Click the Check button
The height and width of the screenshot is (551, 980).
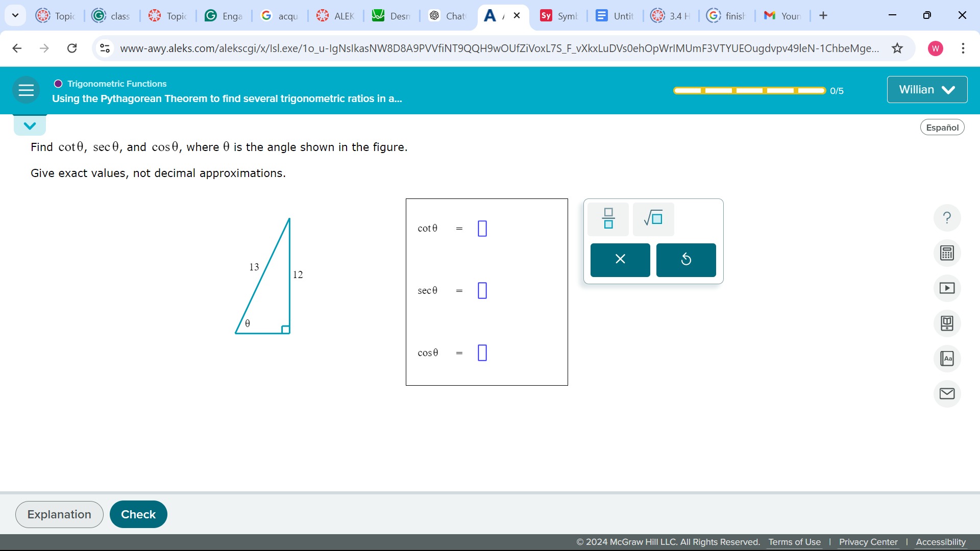coord(138,514)
